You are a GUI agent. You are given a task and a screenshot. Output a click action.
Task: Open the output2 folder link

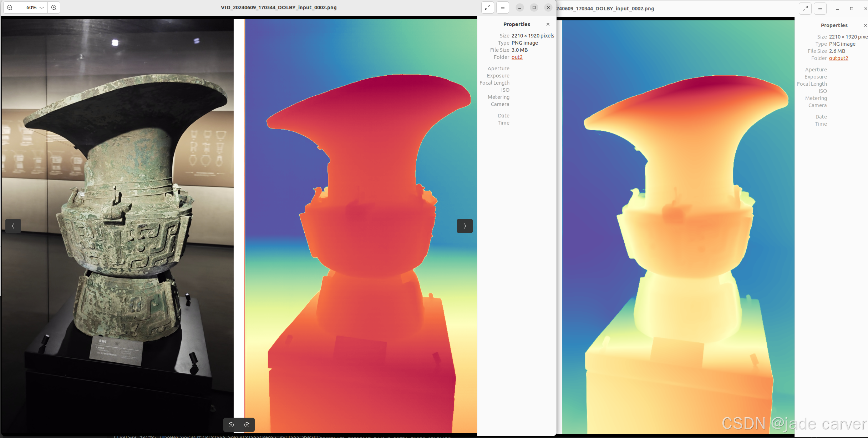(838, 58)
